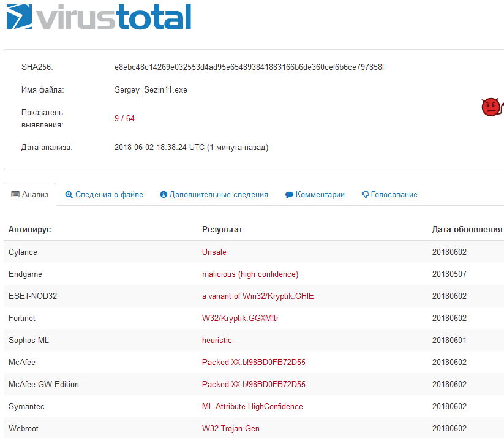Go to the Комментарии tab
Screen dimensions: 504x438
point(320,195)
